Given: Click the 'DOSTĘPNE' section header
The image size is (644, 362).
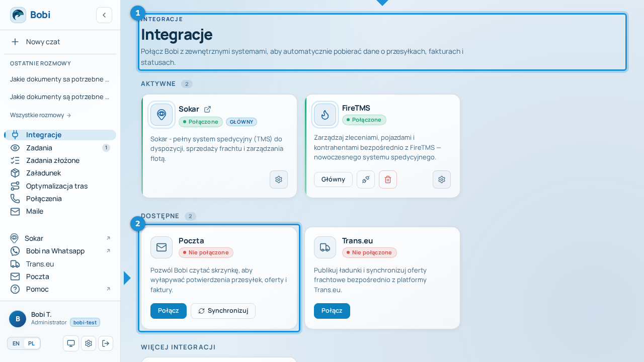Looking at the screenshot, I should point(160,216).
